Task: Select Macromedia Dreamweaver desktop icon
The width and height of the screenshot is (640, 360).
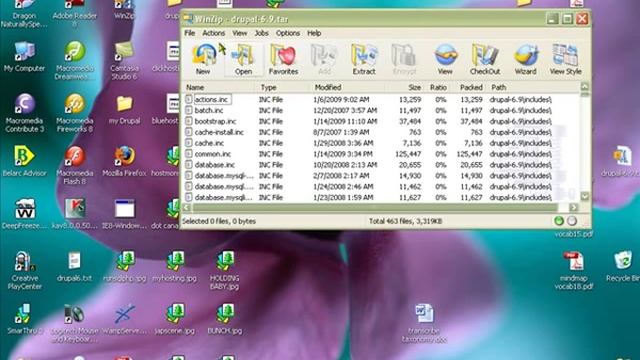Action: (x=75, y=60)
